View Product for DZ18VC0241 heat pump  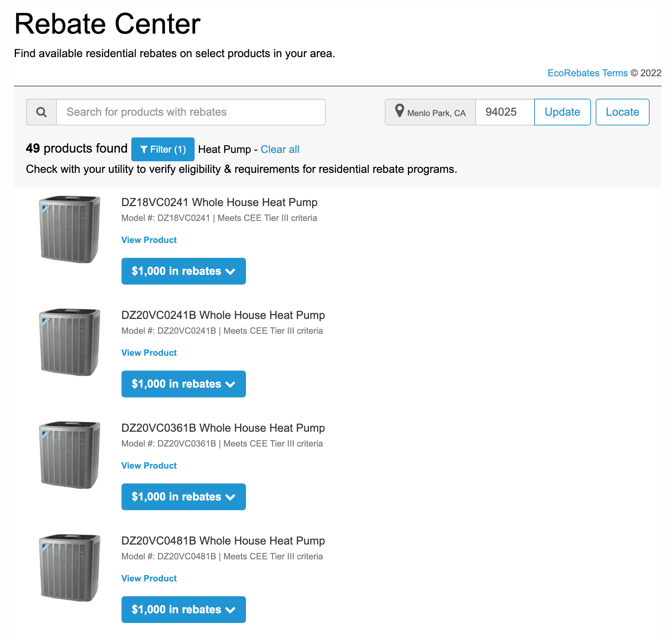tap(149, 240)
